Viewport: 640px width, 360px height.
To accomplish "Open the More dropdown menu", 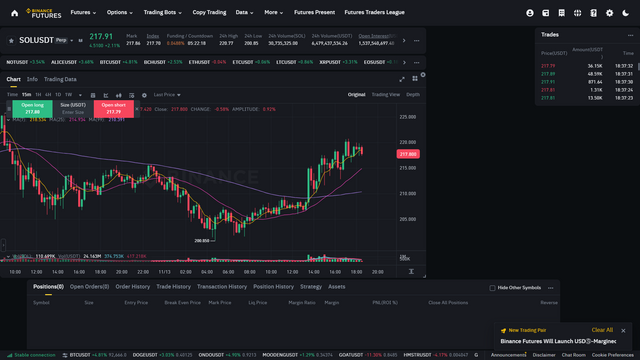I will point(273,13).
